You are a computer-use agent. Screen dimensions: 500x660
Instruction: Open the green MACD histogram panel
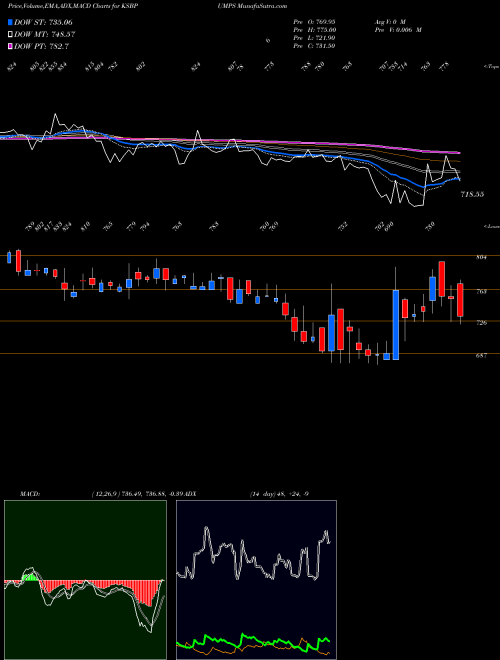85,580
